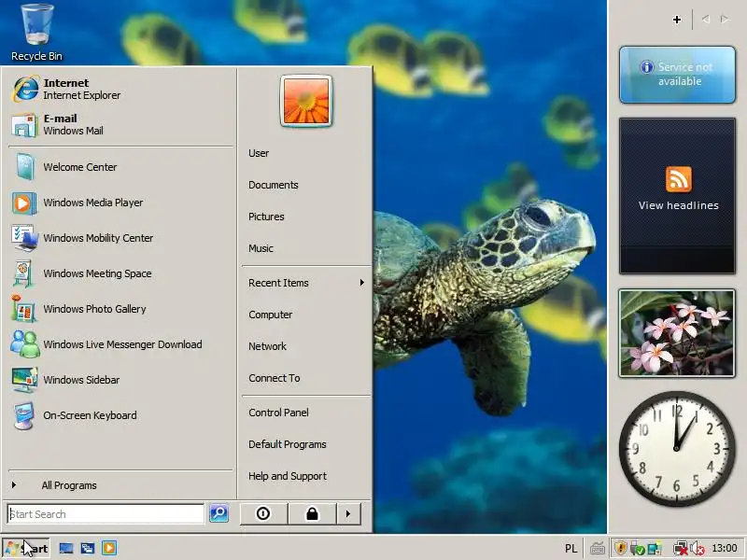Click the network disconnected tray icon
The image size is (747, 560).
coord(681,549)
